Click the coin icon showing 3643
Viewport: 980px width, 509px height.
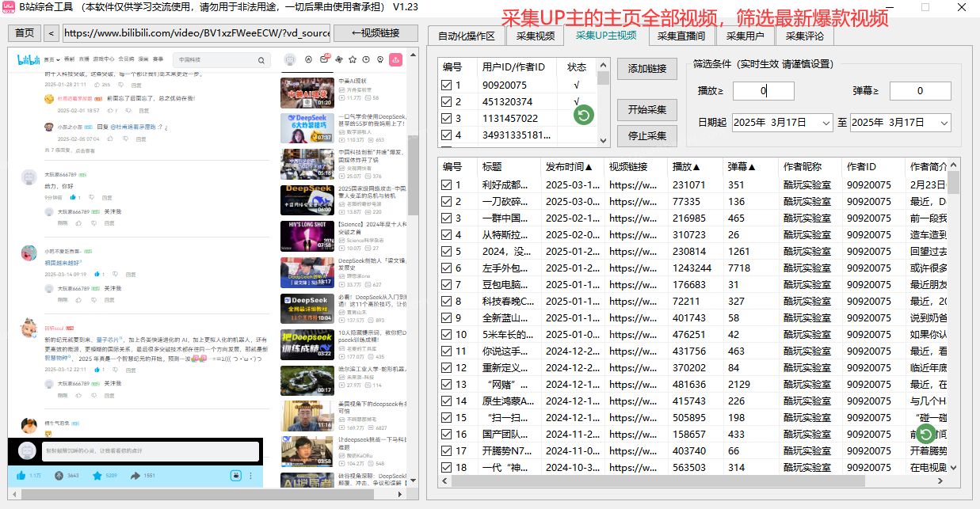click(x=60, y=476)
